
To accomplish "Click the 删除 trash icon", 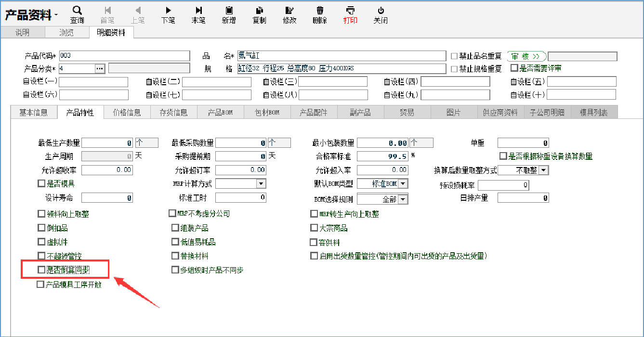I will (x=320, y=11).
